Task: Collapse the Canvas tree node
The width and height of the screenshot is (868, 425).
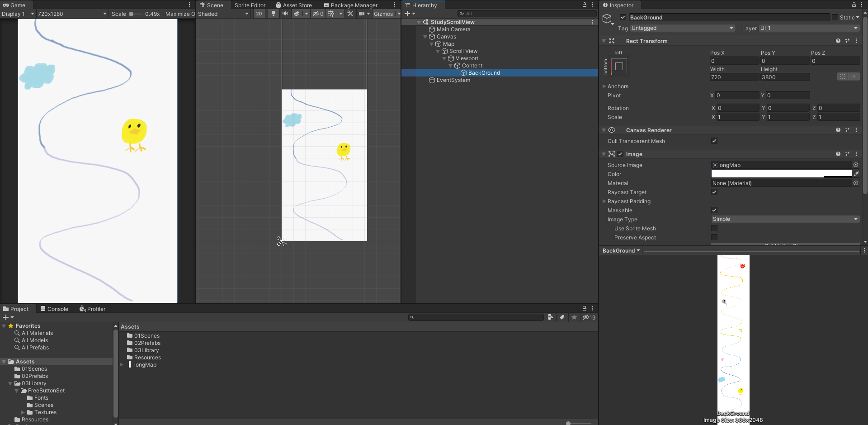Action: tap(425, 37)
